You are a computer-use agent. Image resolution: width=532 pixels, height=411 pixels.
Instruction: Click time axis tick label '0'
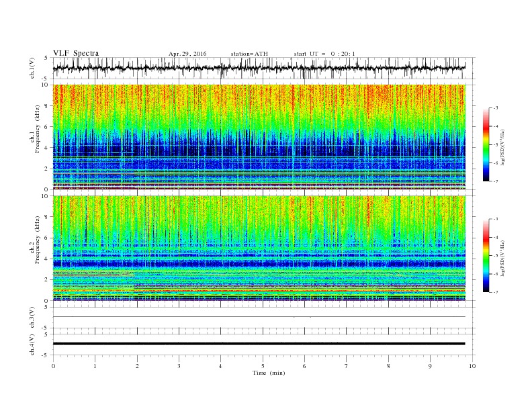pos(53,366)
